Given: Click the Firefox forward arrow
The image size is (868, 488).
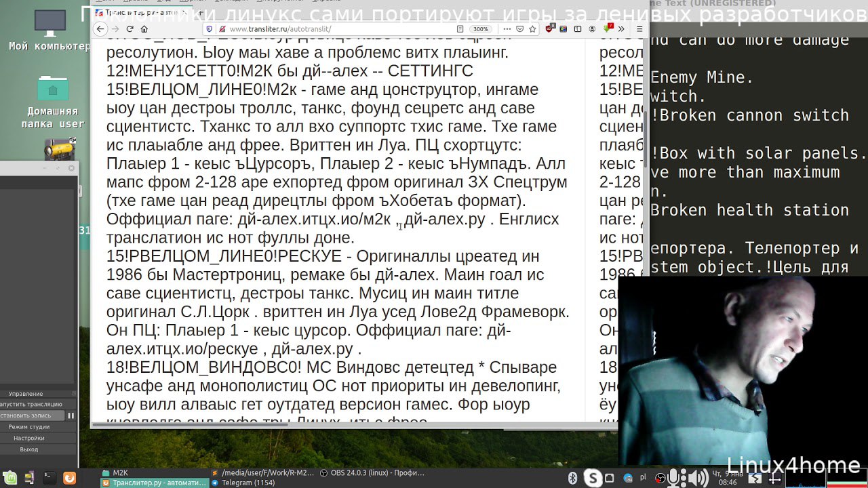Looking at the screenshot, I should (115, 29).
